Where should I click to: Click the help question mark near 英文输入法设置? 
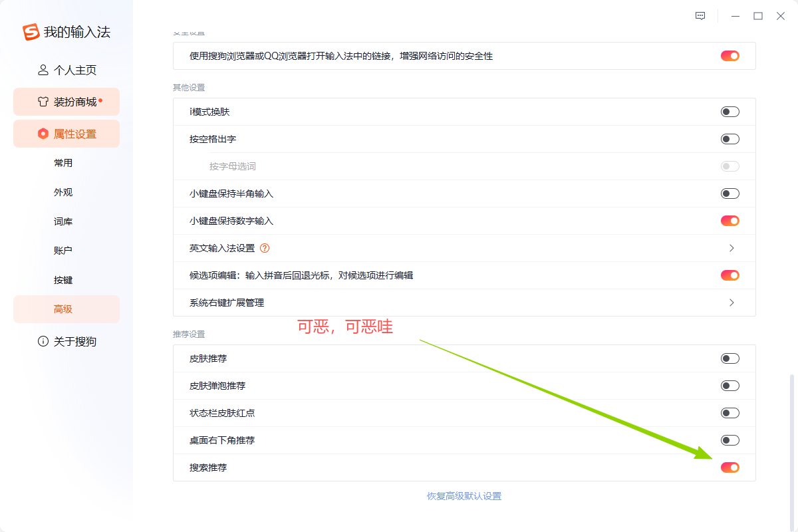click(x=265, y=248)
